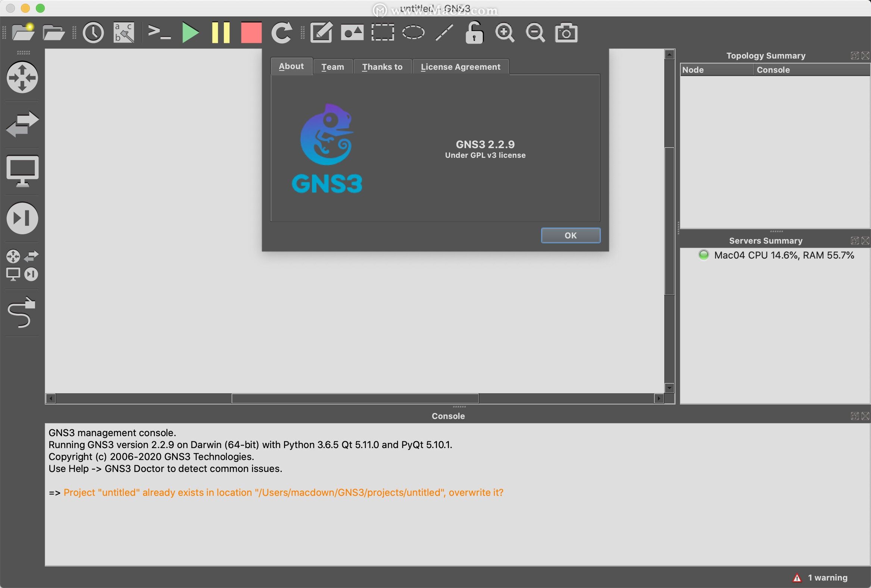Image resolution: width=871 pixels, height=588 pixels.
Task: Float the Servers Summary panel
Action: tap(855, 241)
